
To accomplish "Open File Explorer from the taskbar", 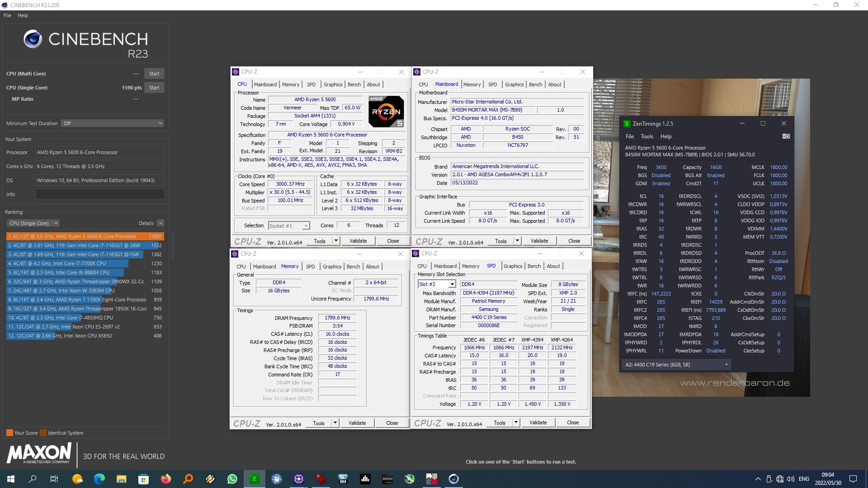I will pos(121,479).
